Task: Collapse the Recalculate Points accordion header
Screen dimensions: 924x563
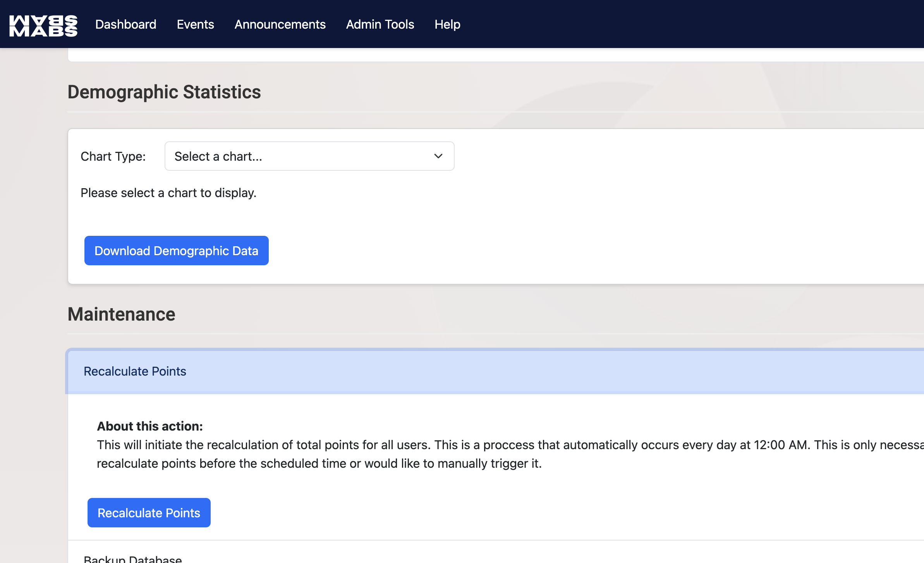Action: (135, 371)
